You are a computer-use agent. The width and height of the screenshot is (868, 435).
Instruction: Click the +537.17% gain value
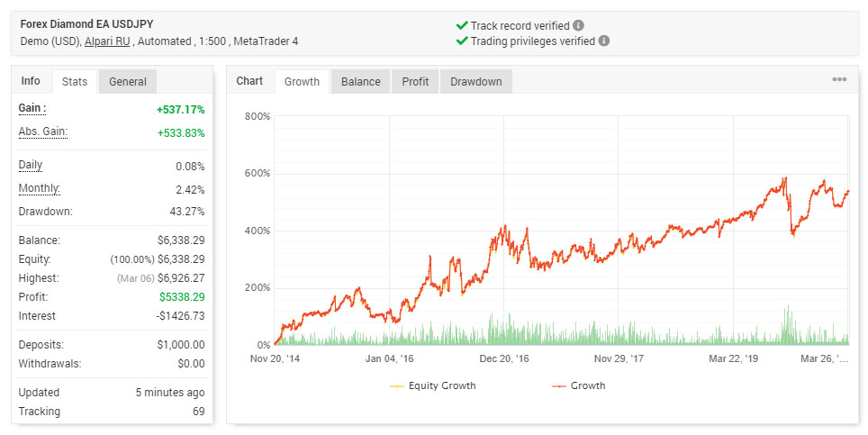tap(180, 110)
